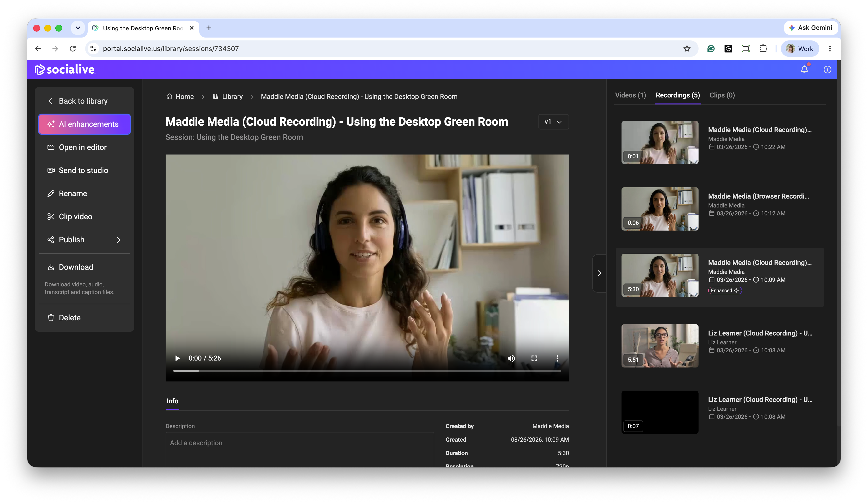Viewport: 868px width, 503px height.
Task: Enter fullscreen video mode
Action: click(x=534, y=358)
